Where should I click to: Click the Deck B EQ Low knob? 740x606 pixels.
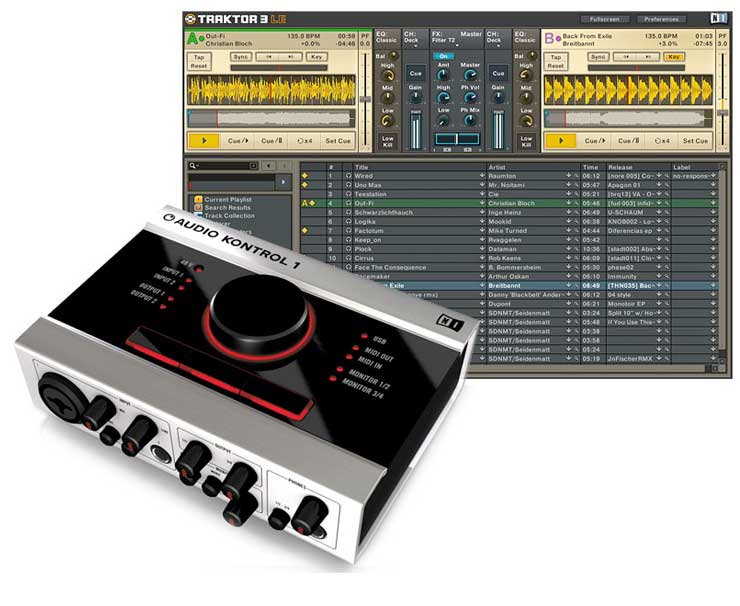tap(526, 121)
